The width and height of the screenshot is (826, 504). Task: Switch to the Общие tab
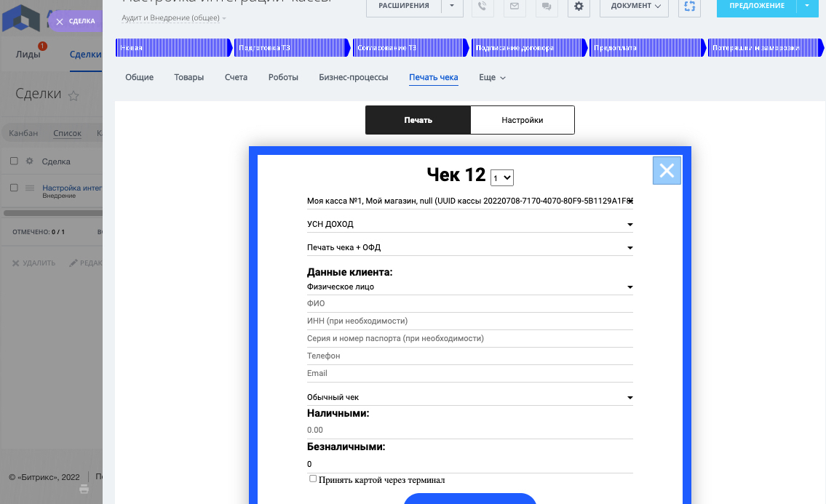pos(140,77)
